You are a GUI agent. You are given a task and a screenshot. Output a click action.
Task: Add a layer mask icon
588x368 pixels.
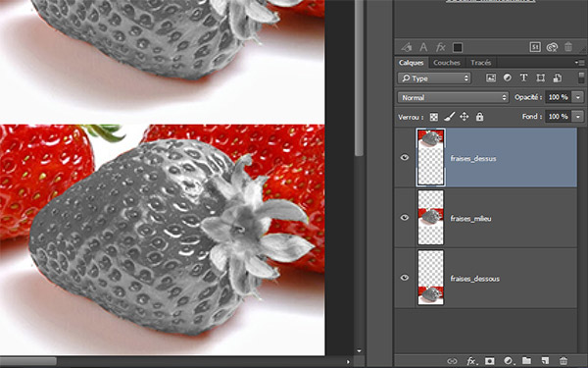[489, 361]
